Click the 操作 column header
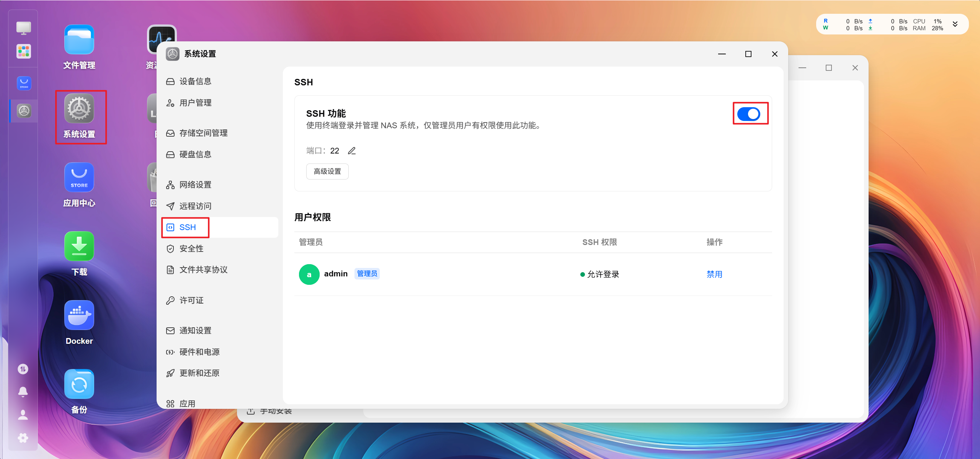980x459 pixels. tap(714, 242)
